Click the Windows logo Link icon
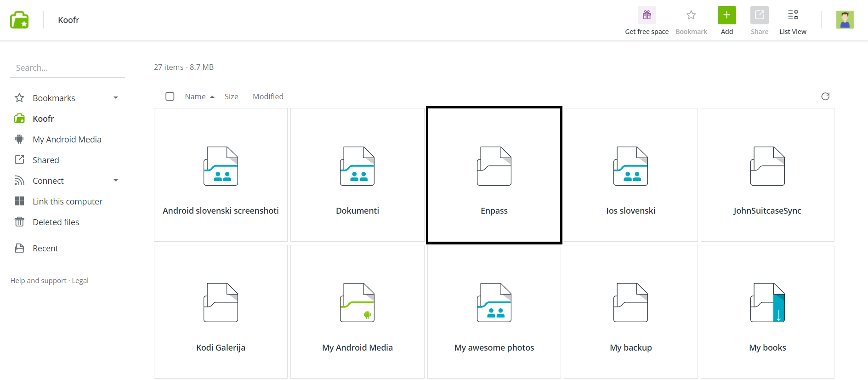868x380 pixels. (19, 201)
